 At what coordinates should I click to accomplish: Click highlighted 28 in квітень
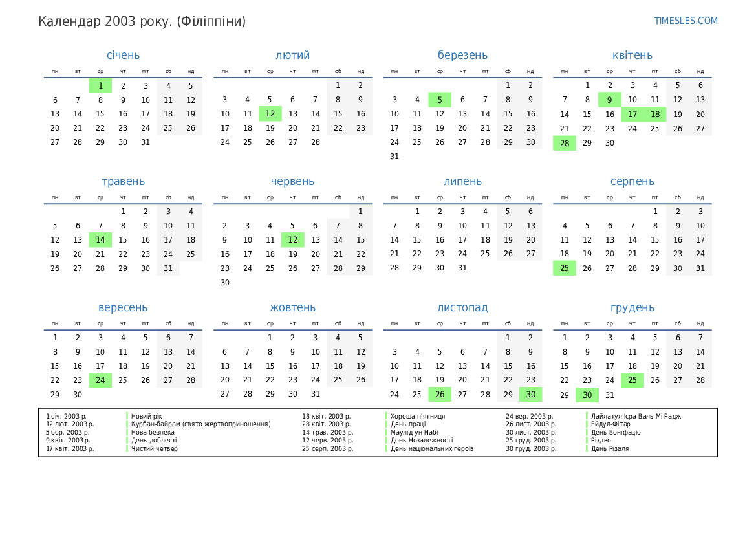(x=565, y=144)
